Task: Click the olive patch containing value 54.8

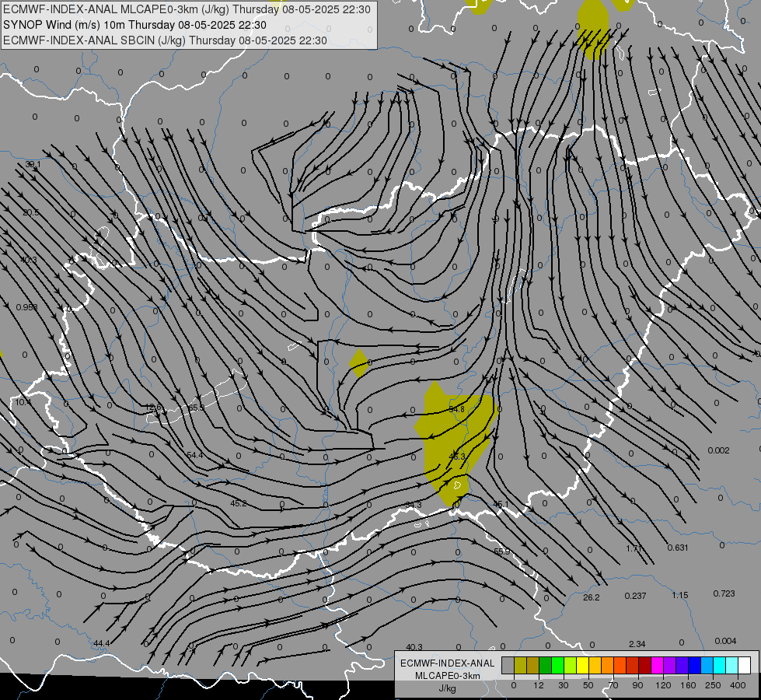Action: [x=454, y=444]
